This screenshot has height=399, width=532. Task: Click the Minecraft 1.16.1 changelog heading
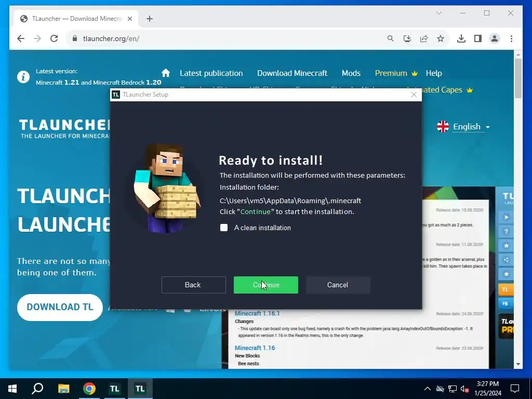coord(257,313)
